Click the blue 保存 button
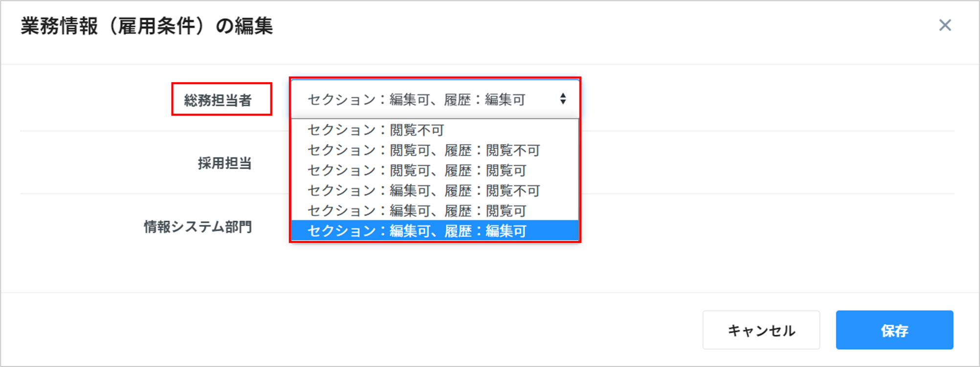Screen dimensions: 980x367 [894, 330]
